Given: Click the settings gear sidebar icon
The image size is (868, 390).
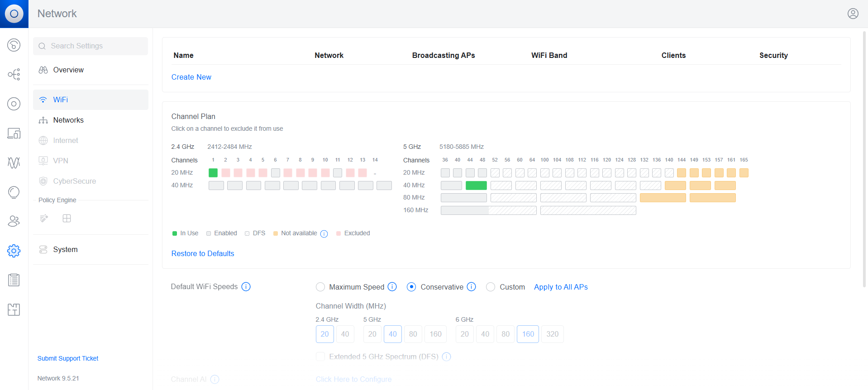Looking at the screenshot, I should click(14, 251).
